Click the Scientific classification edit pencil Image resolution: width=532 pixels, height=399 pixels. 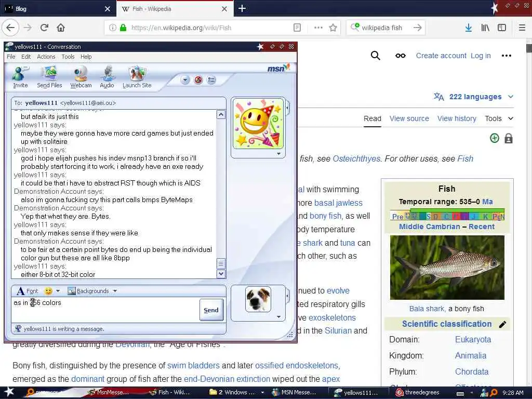(502, 324)
